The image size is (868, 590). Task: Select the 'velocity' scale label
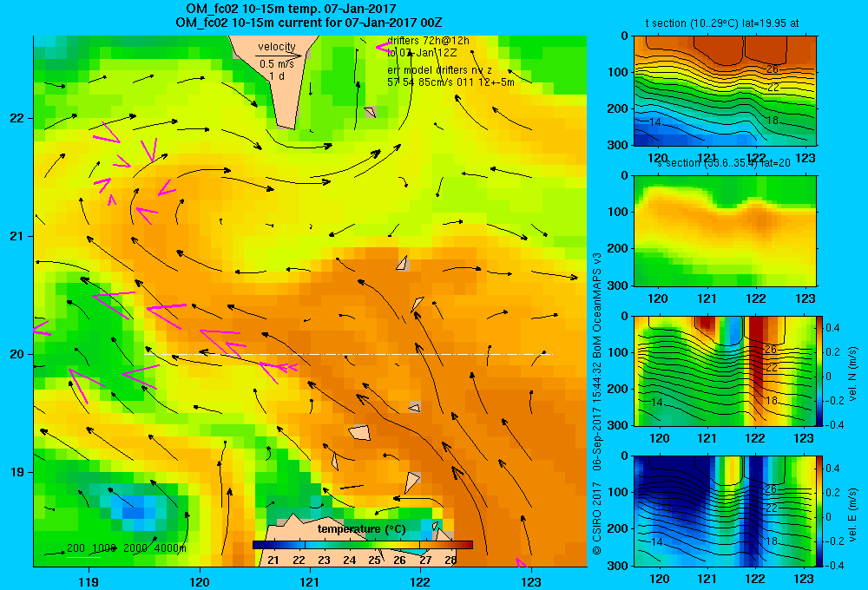[277, 47]
